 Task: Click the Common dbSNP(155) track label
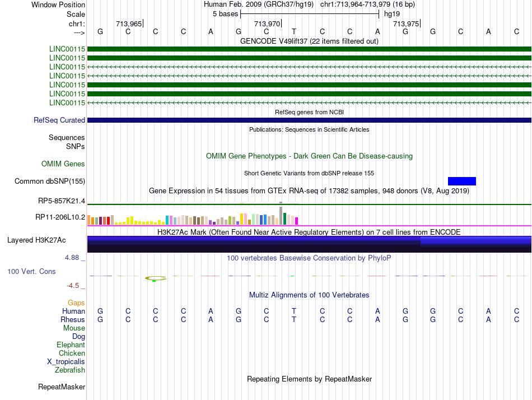[49, 182]
